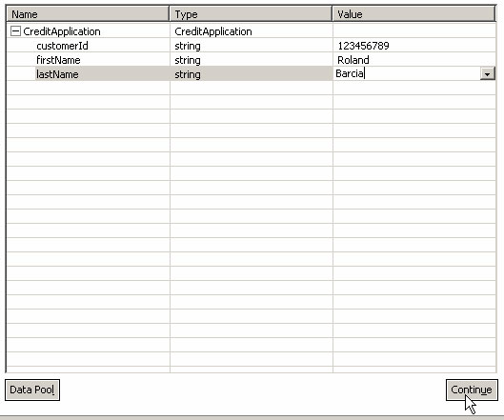Click the Continue button
Screen dimensions: 504x420
click(472, 390)
